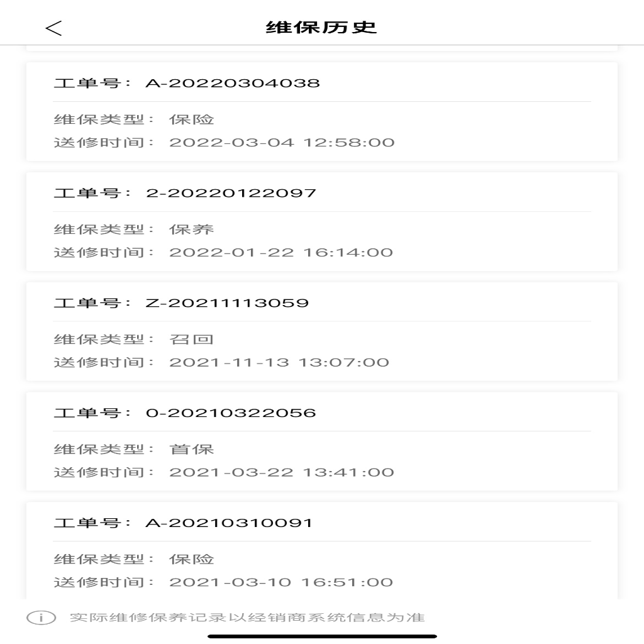Click repair time 2021-03-10 16:51:00
The width and height of the screenshot is (644, 644).
point(281,582)
